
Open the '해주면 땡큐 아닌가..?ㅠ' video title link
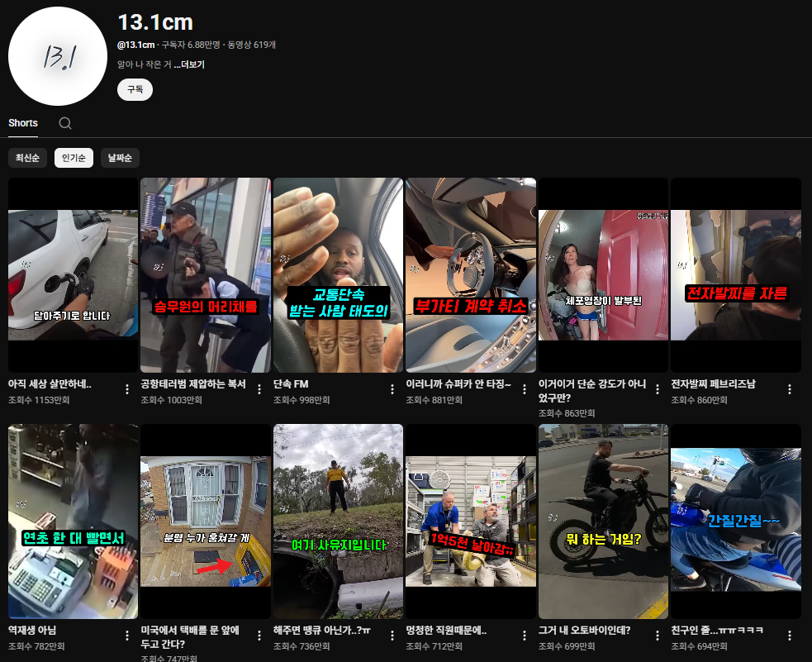(321, 631)
